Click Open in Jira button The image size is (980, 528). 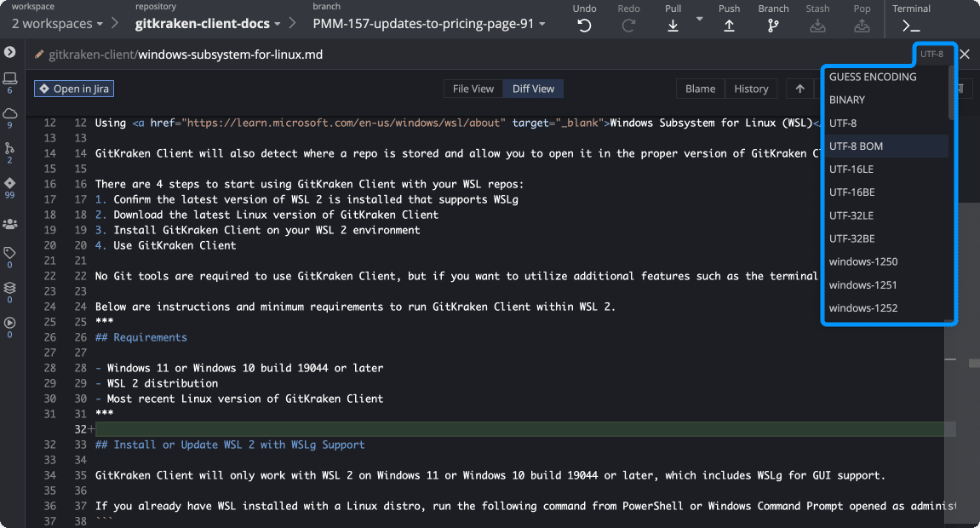click(x=74, y=89)
